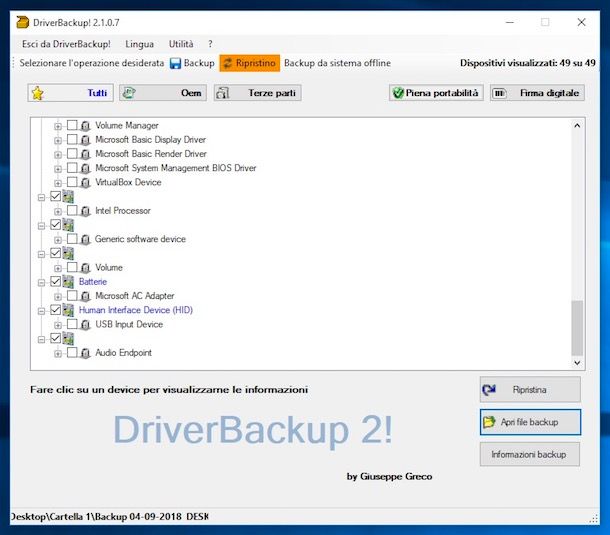Open the ? help menu
Image resolution: width=610 pixels, height=535 pixels.
pos(210,44)
